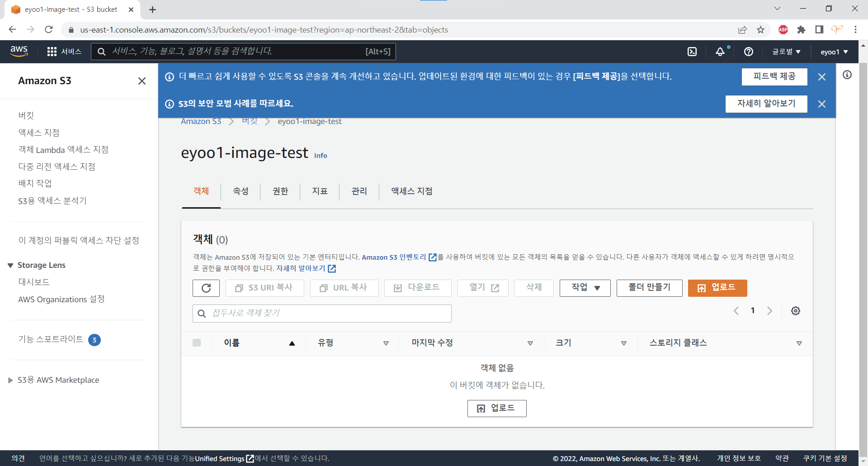Open the info panel icon at right edge

tap(847, 75)
